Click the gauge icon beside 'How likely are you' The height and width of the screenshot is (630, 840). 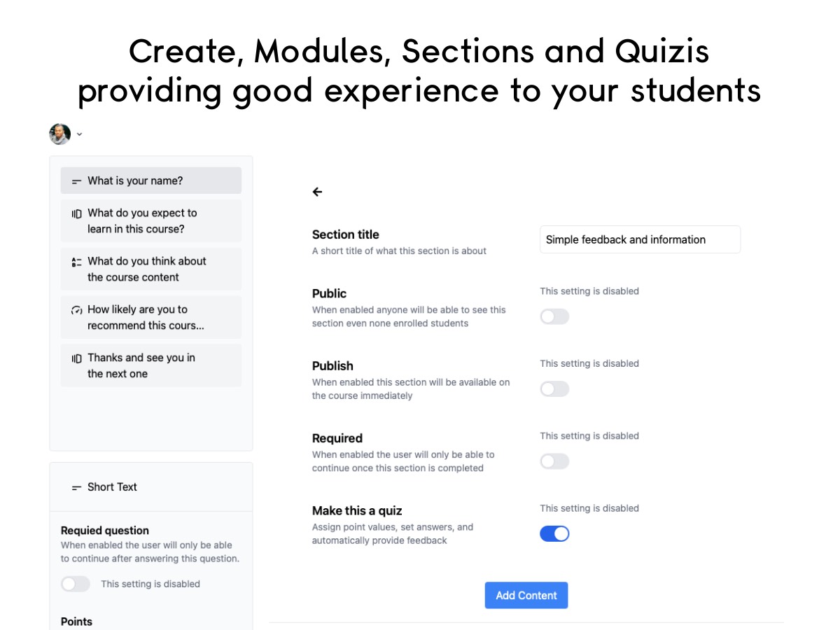pyautogui.click(x=76, y=310)
